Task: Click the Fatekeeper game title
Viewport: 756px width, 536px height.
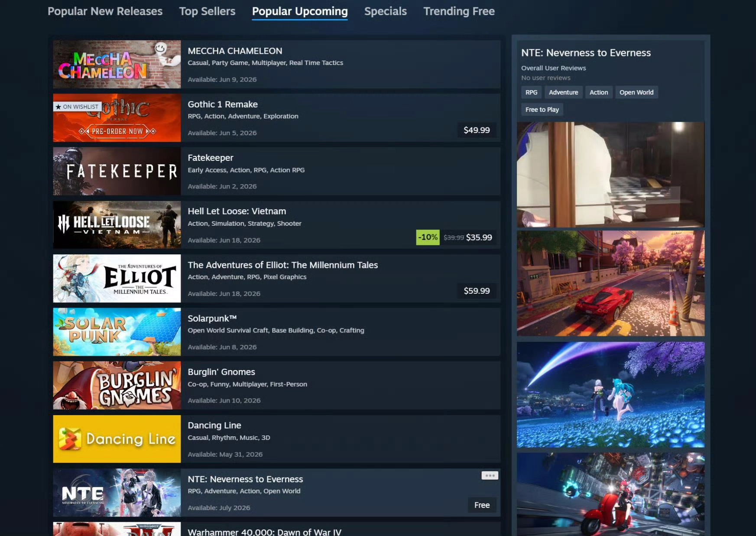Action: point(211,158)
